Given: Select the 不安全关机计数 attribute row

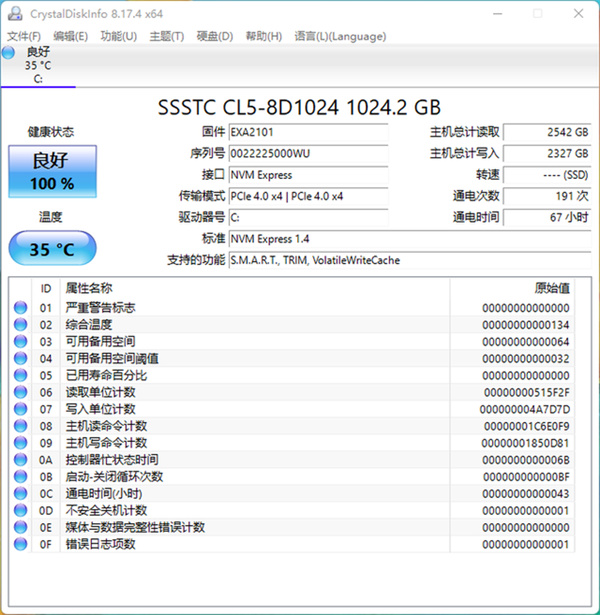Looking at the screenshot, I should [292, 510].
